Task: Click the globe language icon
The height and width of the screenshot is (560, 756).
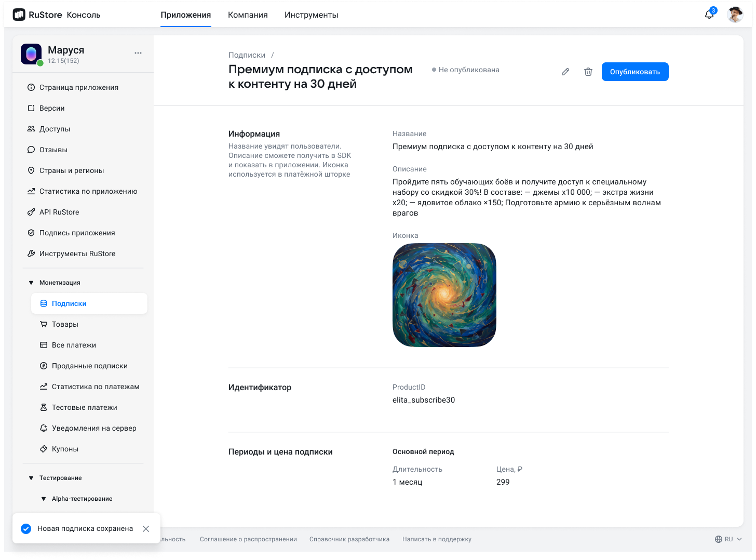Action: point(719,539)
